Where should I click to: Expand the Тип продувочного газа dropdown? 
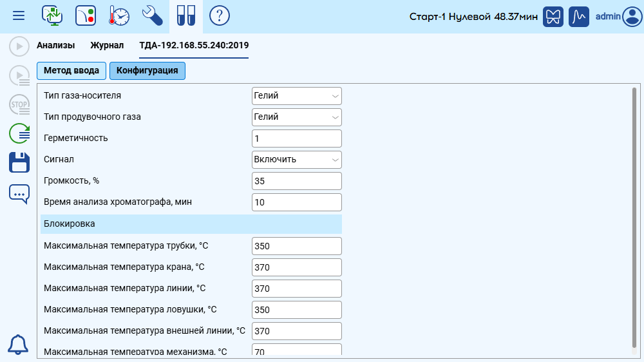pos(296,117)
